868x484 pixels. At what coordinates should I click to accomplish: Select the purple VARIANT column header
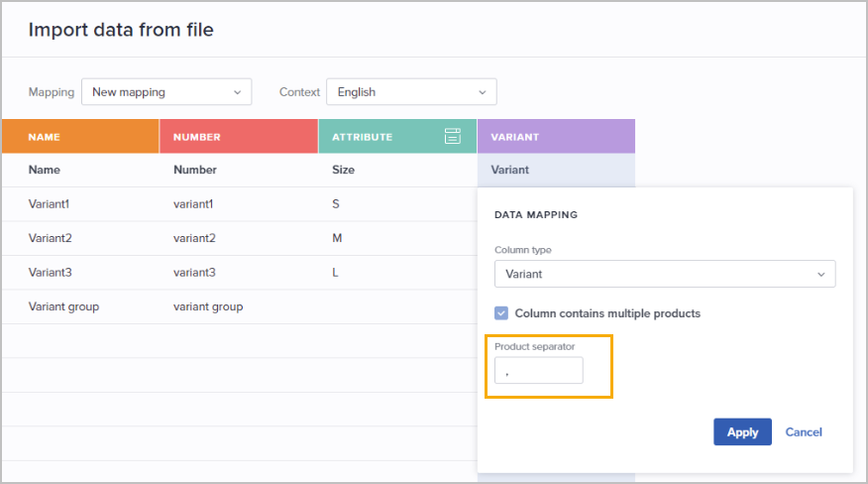556,137
